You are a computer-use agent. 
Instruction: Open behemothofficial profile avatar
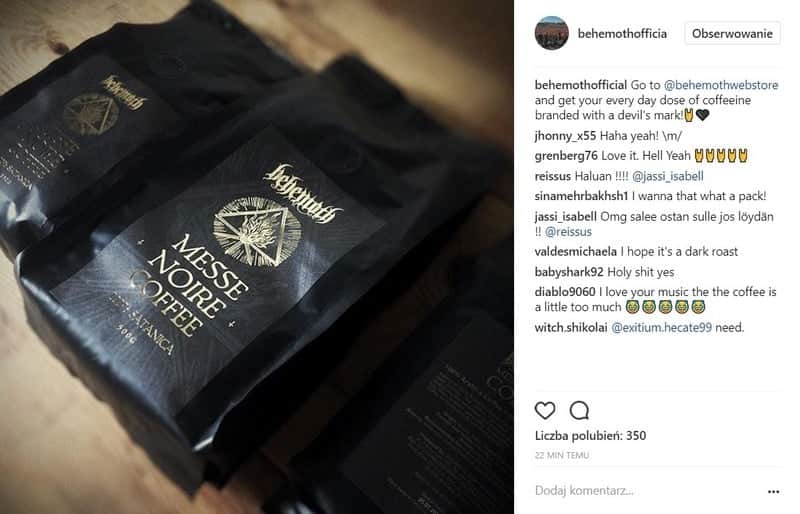click(552, 33)
